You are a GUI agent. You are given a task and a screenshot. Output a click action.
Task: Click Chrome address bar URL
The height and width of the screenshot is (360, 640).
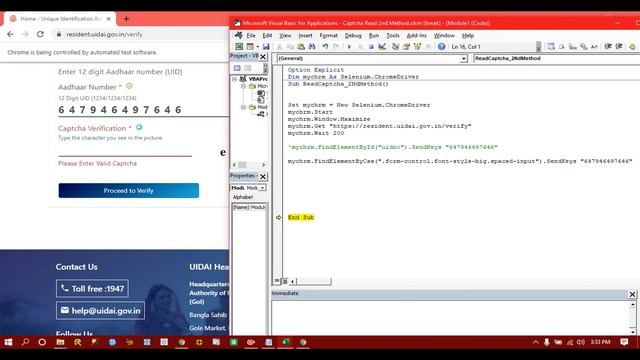(x=104, y=34)
